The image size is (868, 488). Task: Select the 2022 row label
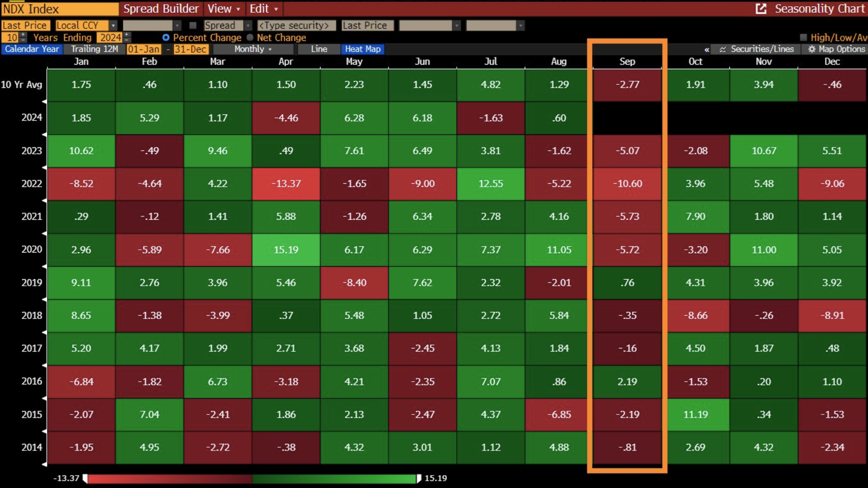click(x=32, y=184)
